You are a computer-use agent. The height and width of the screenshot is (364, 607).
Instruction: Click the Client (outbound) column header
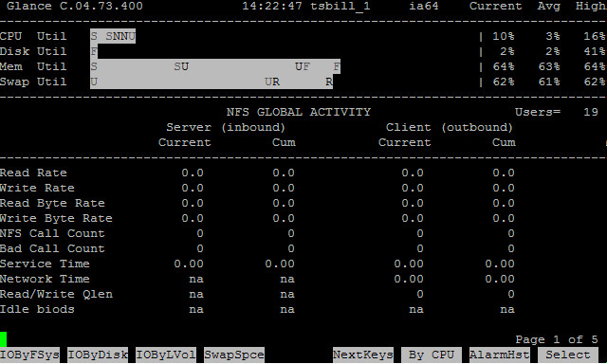tap(450, 127)
